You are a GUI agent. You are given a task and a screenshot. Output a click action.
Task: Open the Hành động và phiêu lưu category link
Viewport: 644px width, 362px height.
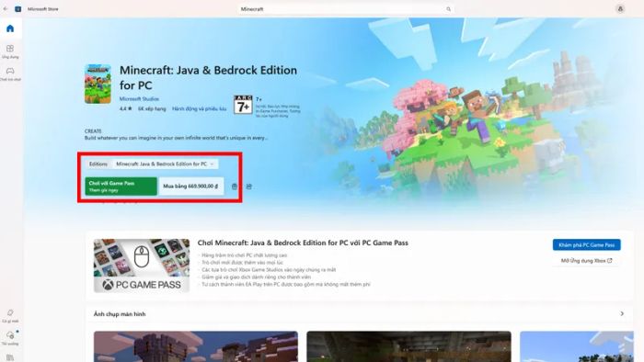[x=199, y=108]
